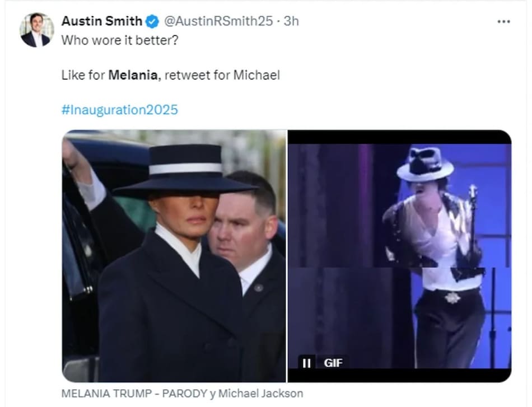Open the tweet's three-dot more options menu
Viewport: 532px width, 407px height.
click(503, 21)
